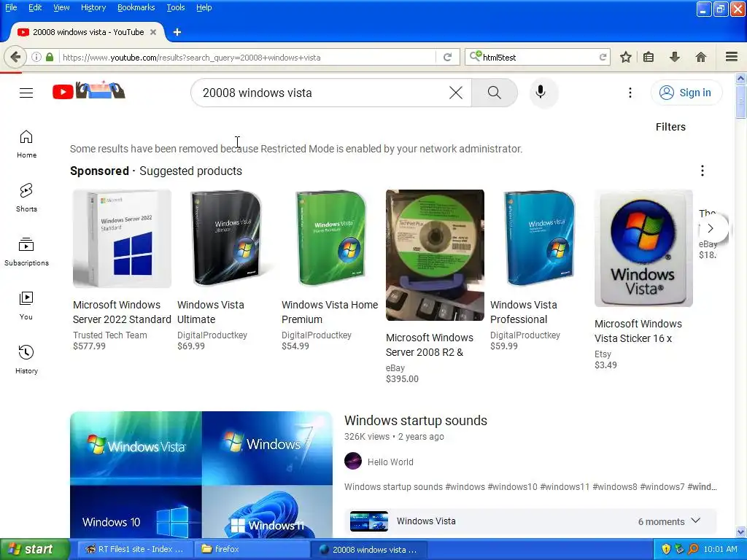The height and width of the screenshot is (560, 747).
Task: Open Windows startup sounds video title
Action: [x=415, y=421]
